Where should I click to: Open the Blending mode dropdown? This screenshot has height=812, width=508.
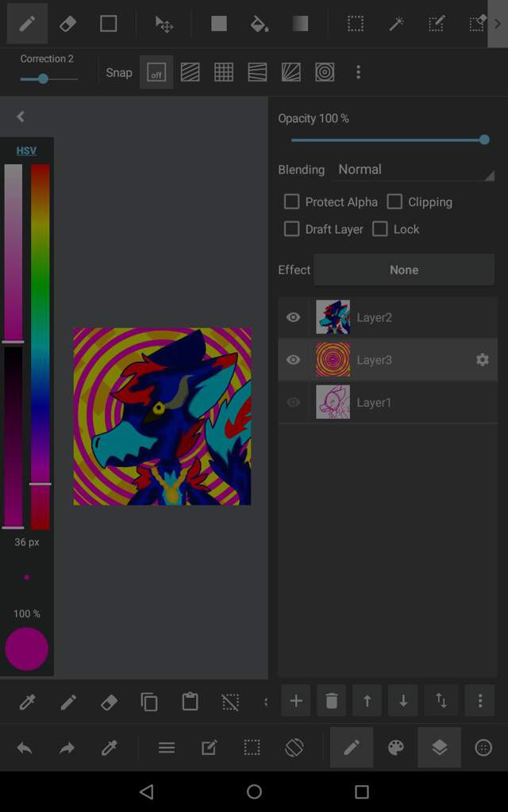pos(414,170)
